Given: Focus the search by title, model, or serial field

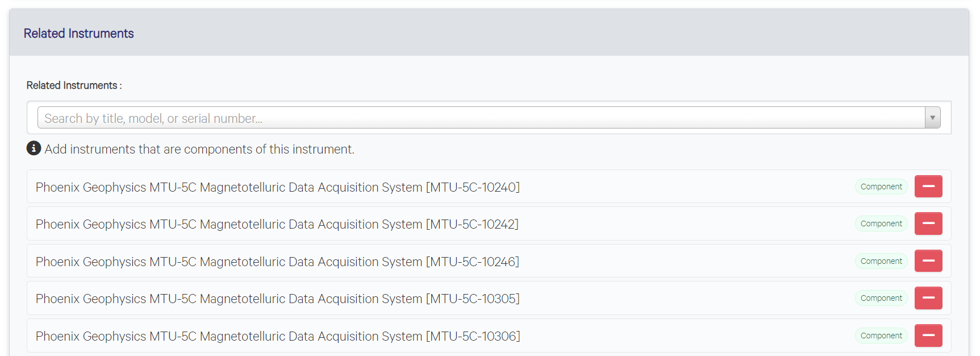Looking at the screenshot, I should 481,118.
